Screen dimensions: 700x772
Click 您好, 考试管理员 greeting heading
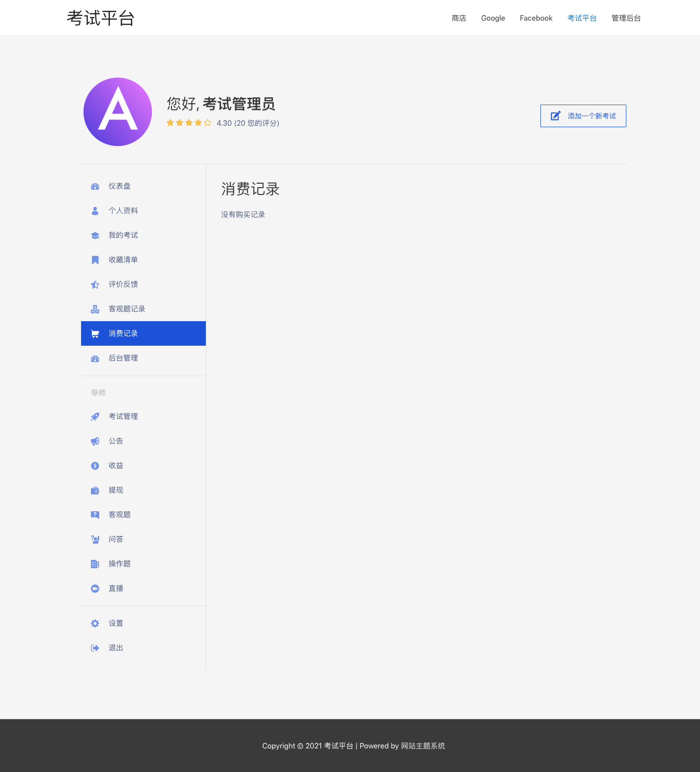221,104
